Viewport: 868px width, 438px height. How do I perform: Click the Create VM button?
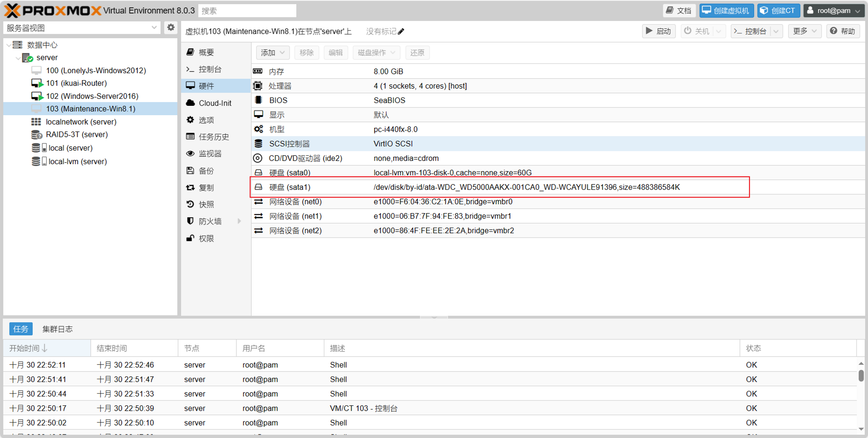click(x=726, y=11)
